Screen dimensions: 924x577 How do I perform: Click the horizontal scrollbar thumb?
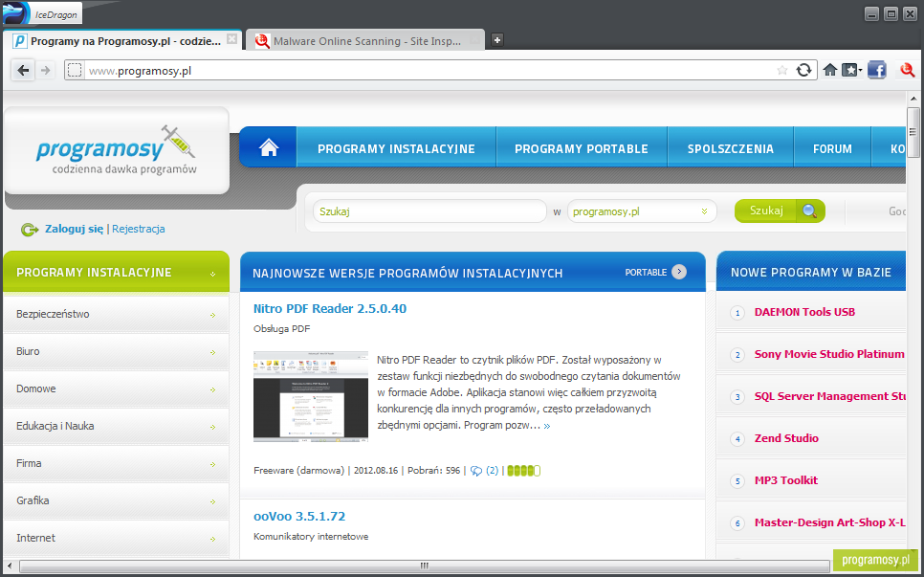425,566
